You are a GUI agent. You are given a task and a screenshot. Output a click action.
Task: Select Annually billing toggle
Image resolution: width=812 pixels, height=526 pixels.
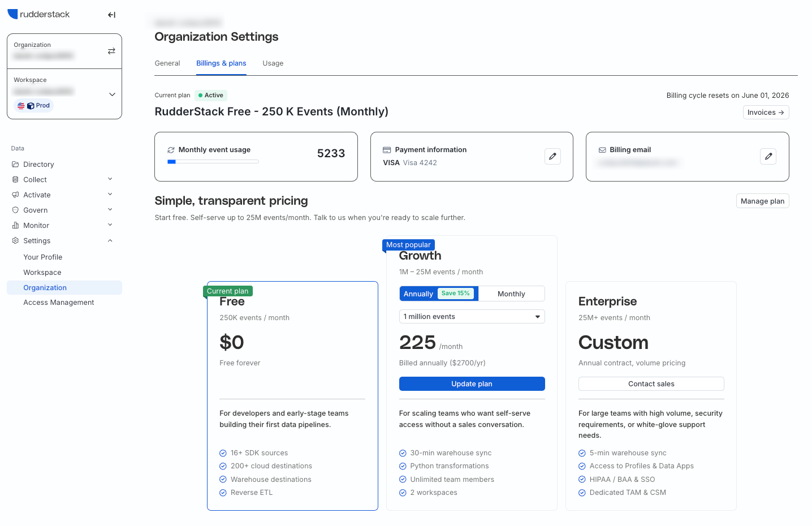coord(439,294)
